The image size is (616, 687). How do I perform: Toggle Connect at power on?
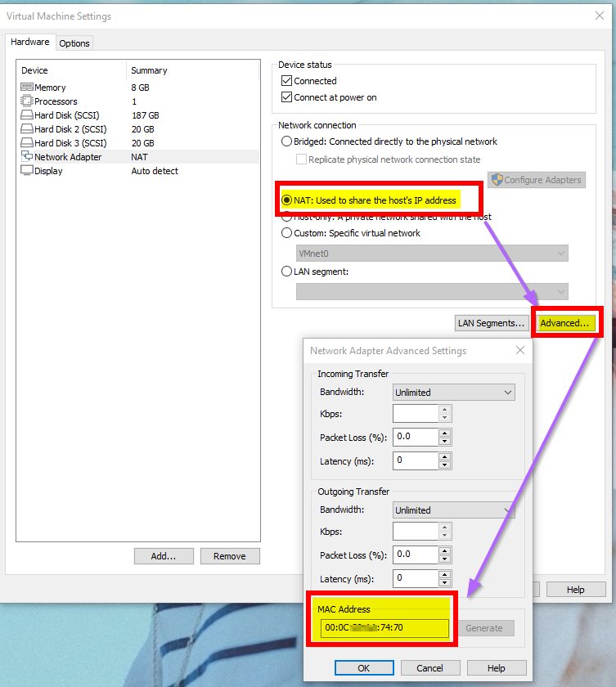point(286,97)
